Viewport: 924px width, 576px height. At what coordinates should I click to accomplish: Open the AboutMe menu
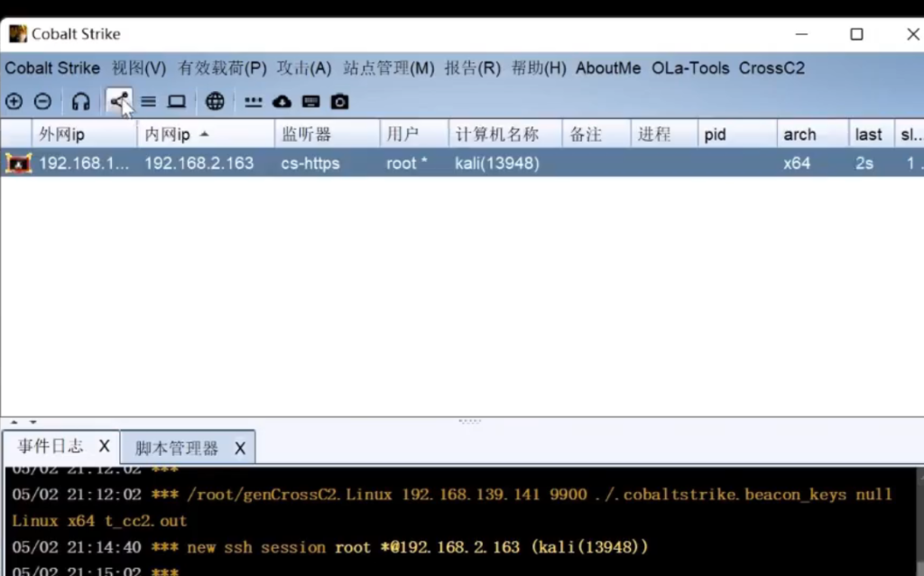point(608,68)
